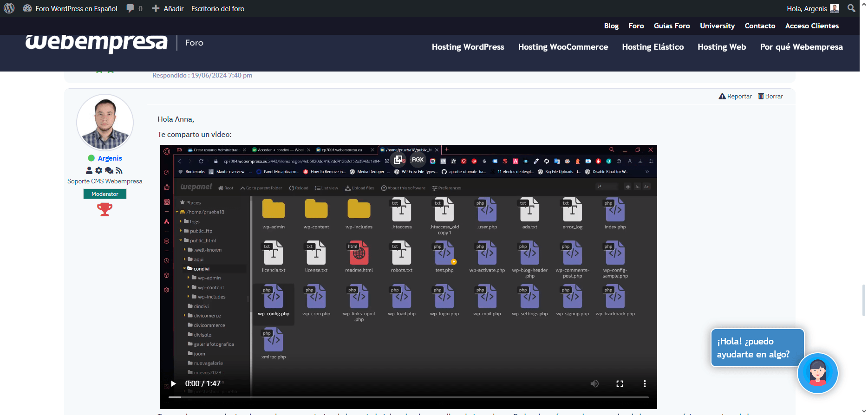The height and width of the screenshot is (415, 868).
Task: Go to Acceso Clientes
Action: pos(812,26)
